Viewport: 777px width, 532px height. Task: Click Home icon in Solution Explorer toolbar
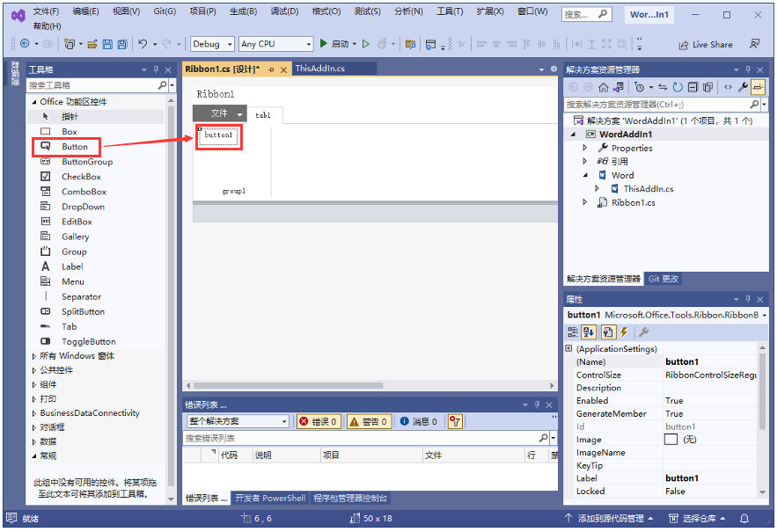click(x=603, y=88)
